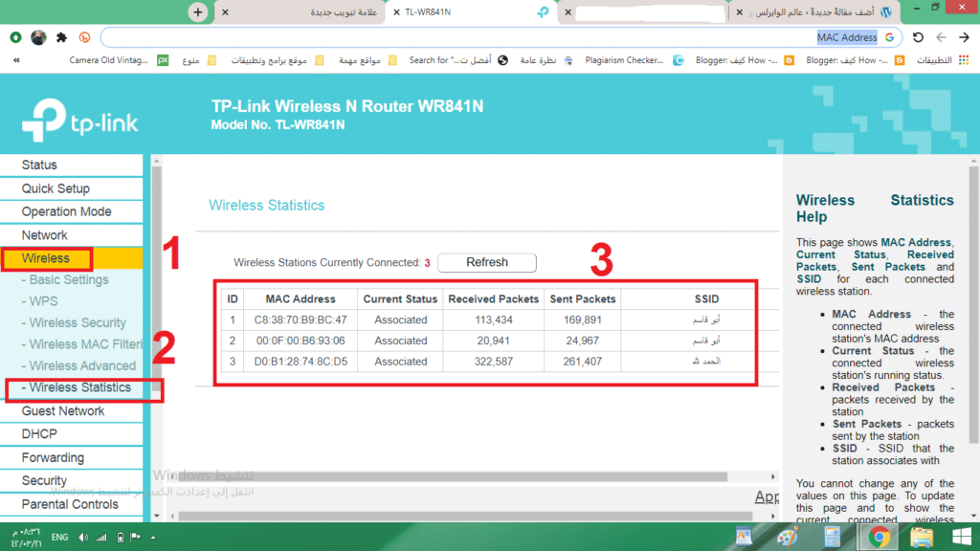Click the Refresh button
This screenshot has width=980, height=551.
click(x=487, y=262)
